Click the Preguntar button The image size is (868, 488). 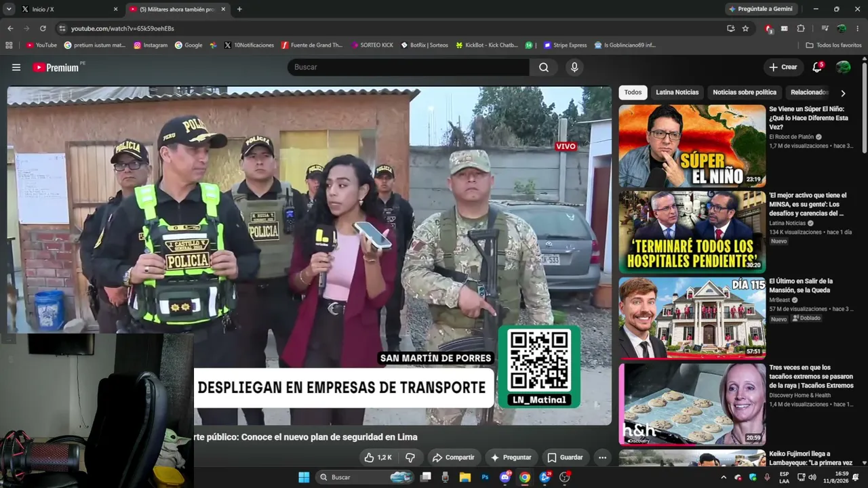(511, 457)
